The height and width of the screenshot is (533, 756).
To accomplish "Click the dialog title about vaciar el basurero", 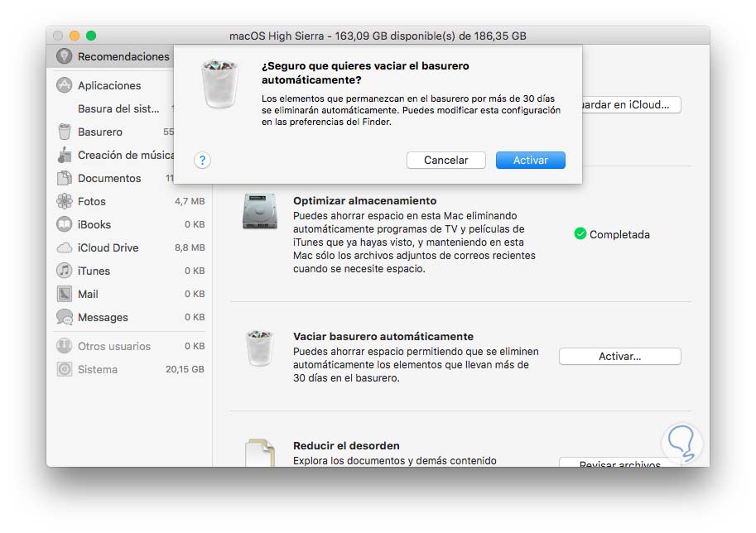I will [365, 73].
